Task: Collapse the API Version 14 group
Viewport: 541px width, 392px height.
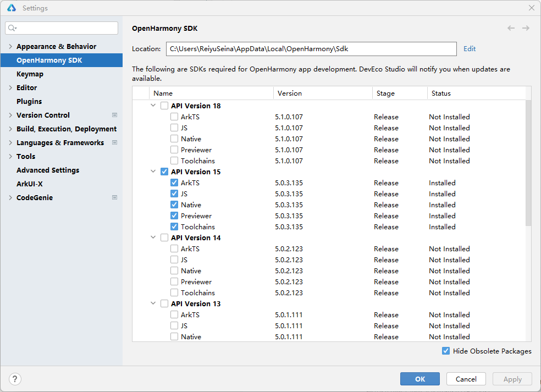Action: tap(153, 237)
